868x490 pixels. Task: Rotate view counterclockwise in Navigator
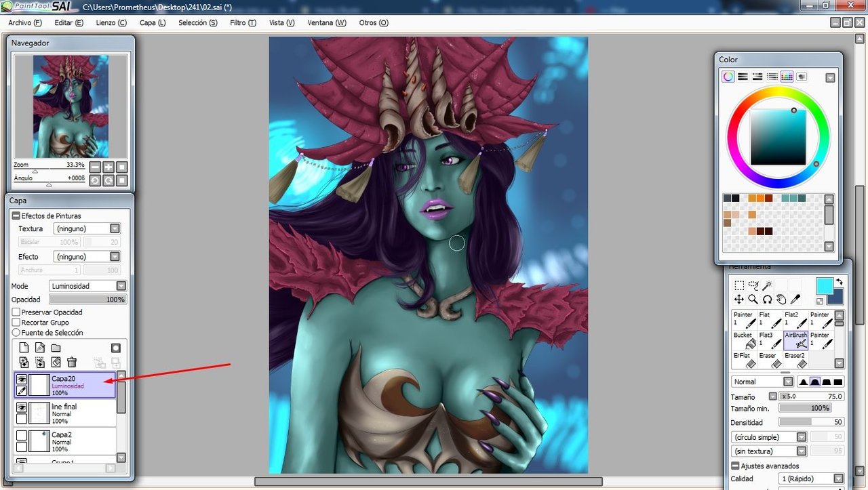point(95,180)
